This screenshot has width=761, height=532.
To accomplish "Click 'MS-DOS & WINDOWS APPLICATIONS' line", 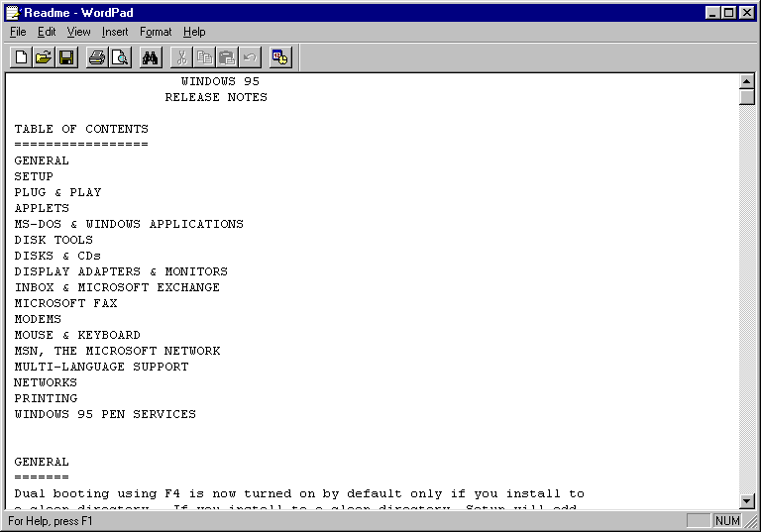I will 129,224.
